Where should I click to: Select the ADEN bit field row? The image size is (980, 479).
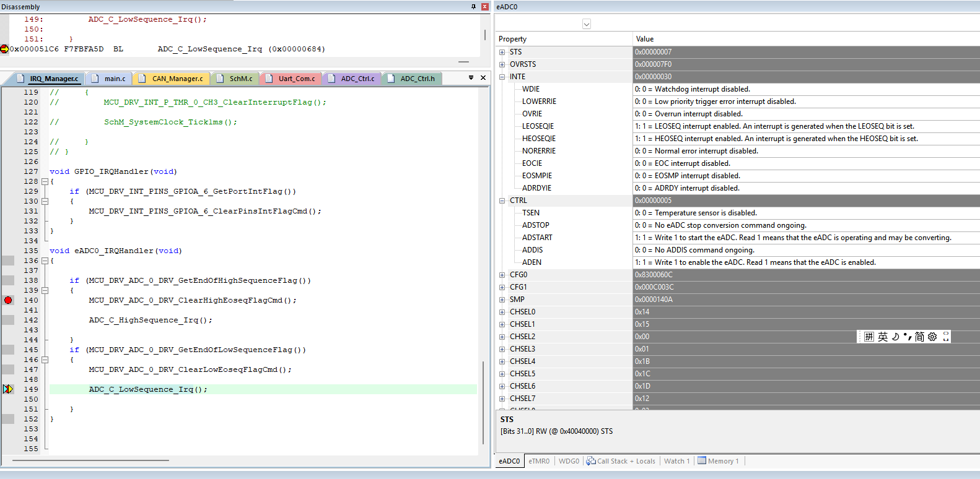[x=738, y=262]
